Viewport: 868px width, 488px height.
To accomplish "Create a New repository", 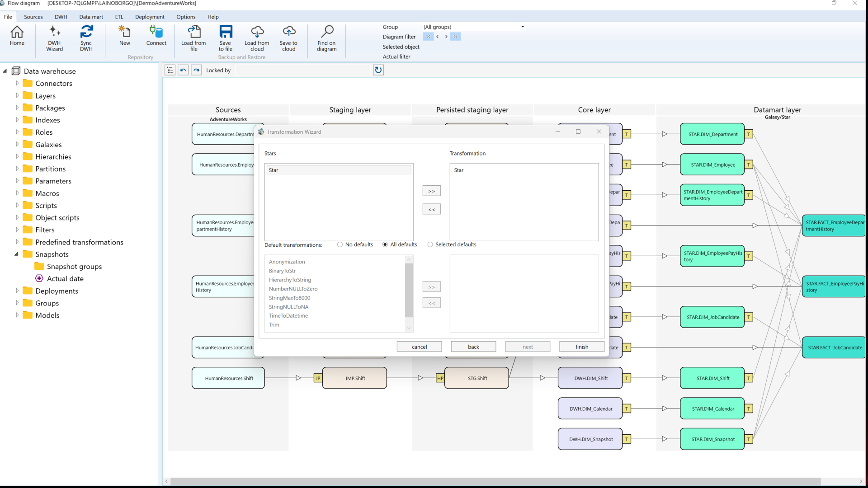I will 125,36.
